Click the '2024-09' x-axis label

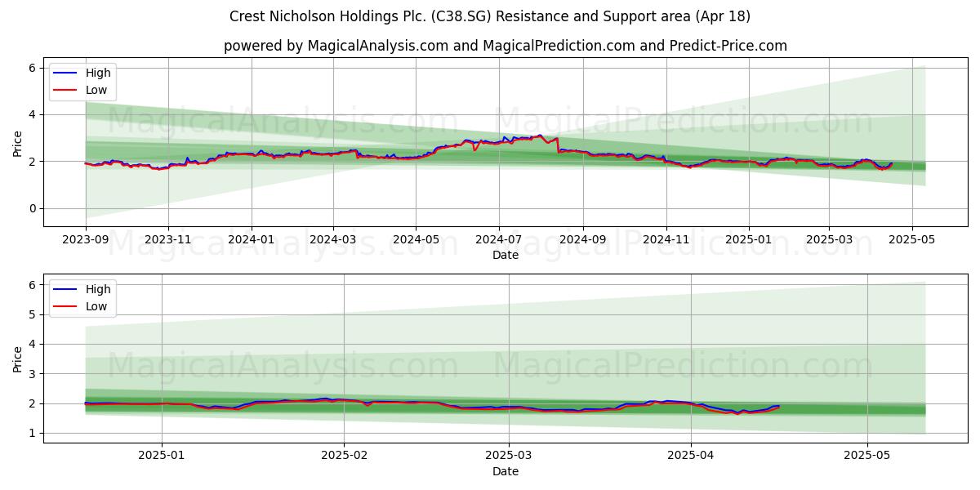[582, 240]
